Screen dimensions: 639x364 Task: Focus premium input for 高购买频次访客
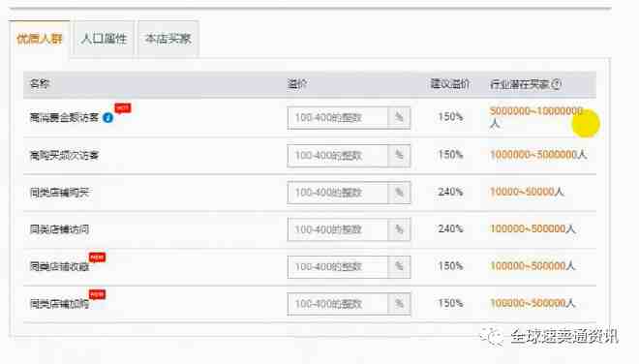[338, 155]
